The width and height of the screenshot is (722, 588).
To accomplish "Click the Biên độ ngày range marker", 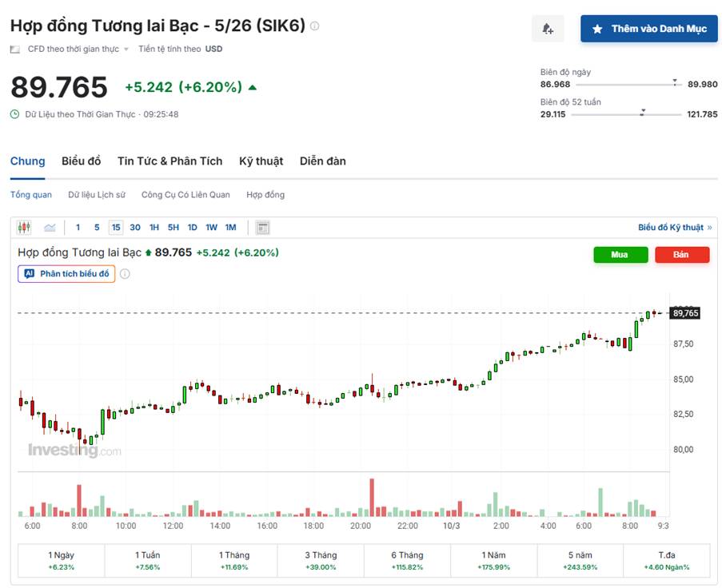I will tap(675, 82).
